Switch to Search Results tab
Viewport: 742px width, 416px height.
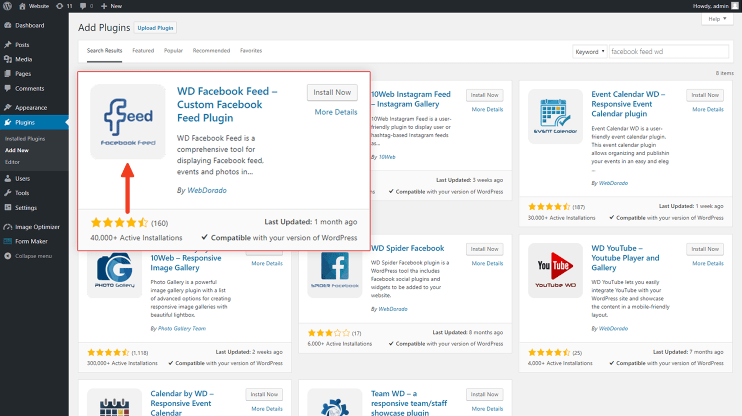tap(105, 51)
